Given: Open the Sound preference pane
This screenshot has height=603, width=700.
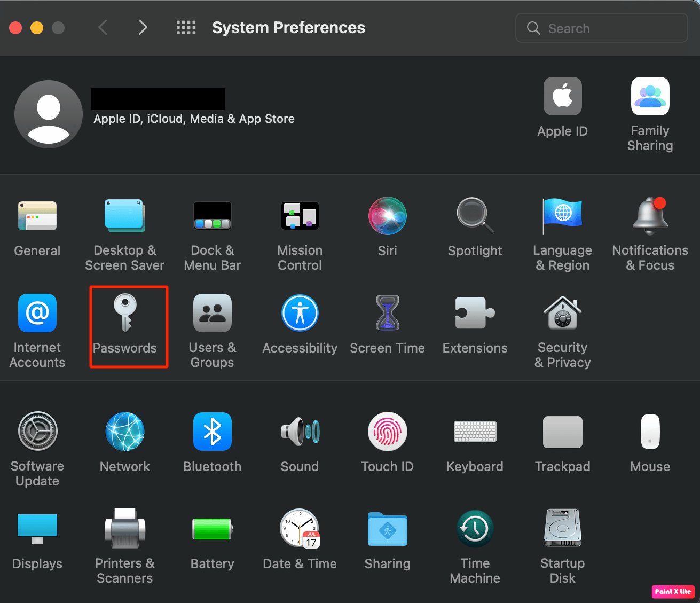Looking at the screenshot, I should tap(300, 443).
